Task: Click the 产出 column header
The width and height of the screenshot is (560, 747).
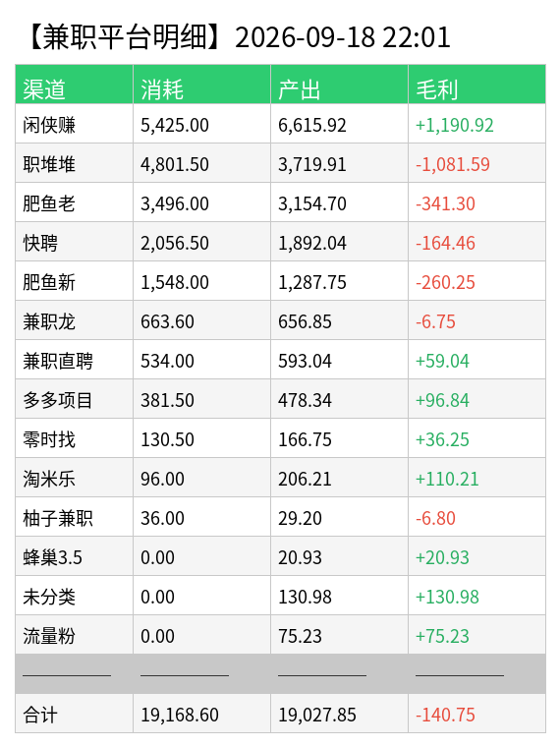Action: [300, 89]
